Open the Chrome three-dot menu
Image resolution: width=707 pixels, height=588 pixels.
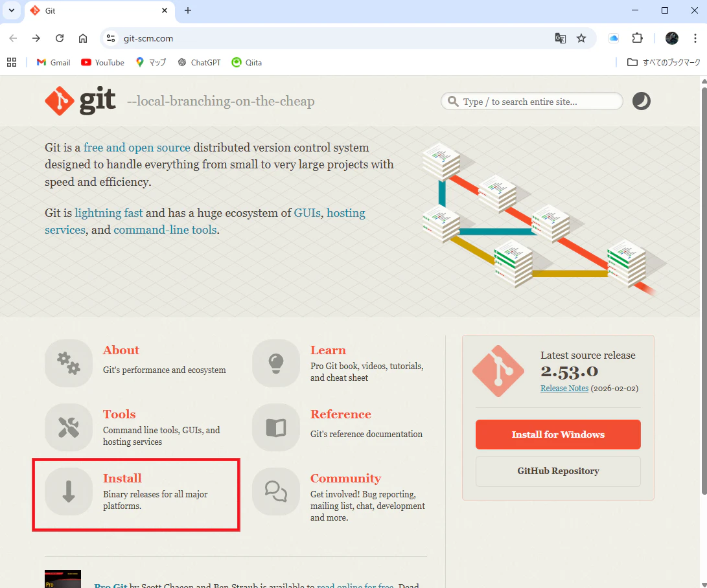pos(695,38)
